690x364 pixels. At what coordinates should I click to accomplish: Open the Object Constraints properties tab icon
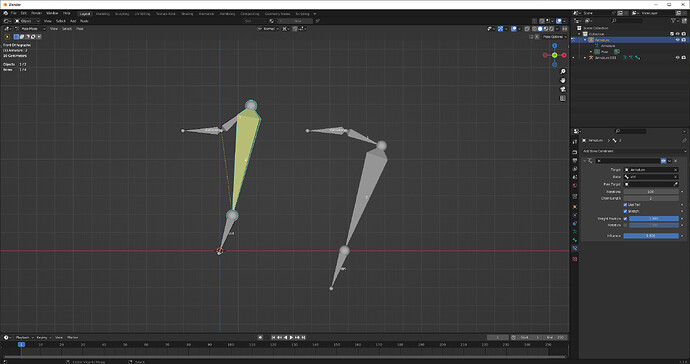[575, 224]
